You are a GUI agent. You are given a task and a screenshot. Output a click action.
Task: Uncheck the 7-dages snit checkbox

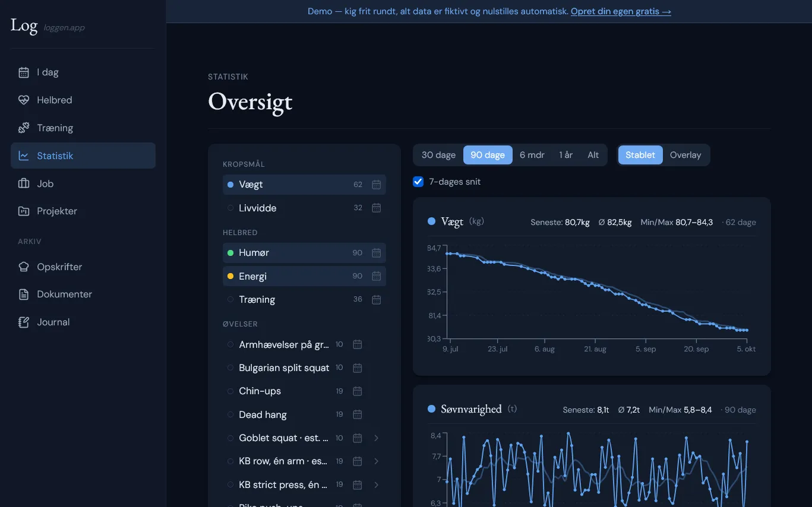coord(418,182)
